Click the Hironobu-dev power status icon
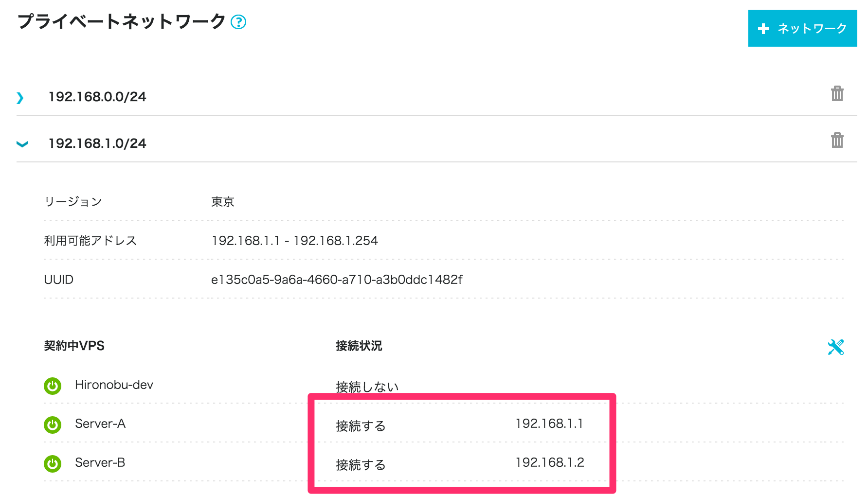 click(x=52, y=386)
